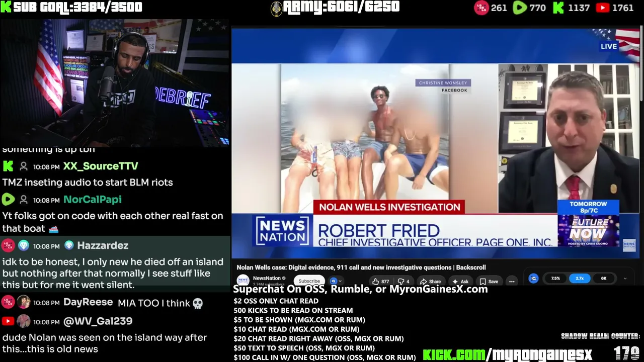Click the '$10 CHAT READ (MGX.COM OR RUM)' line
Screen dimensions: 644x362
pos(296,329)
